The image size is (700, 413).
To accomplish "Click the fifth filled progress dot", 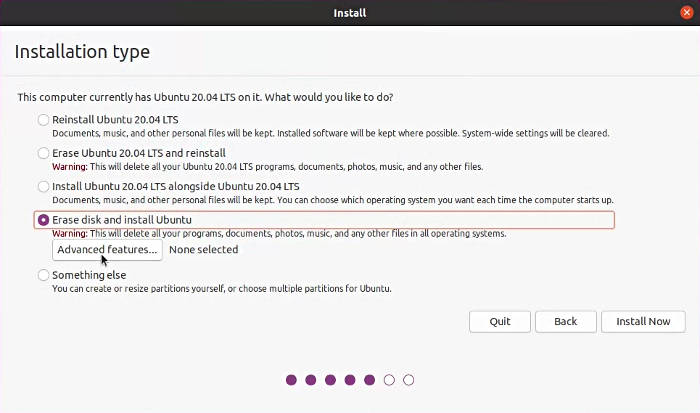I will (369, 380).
